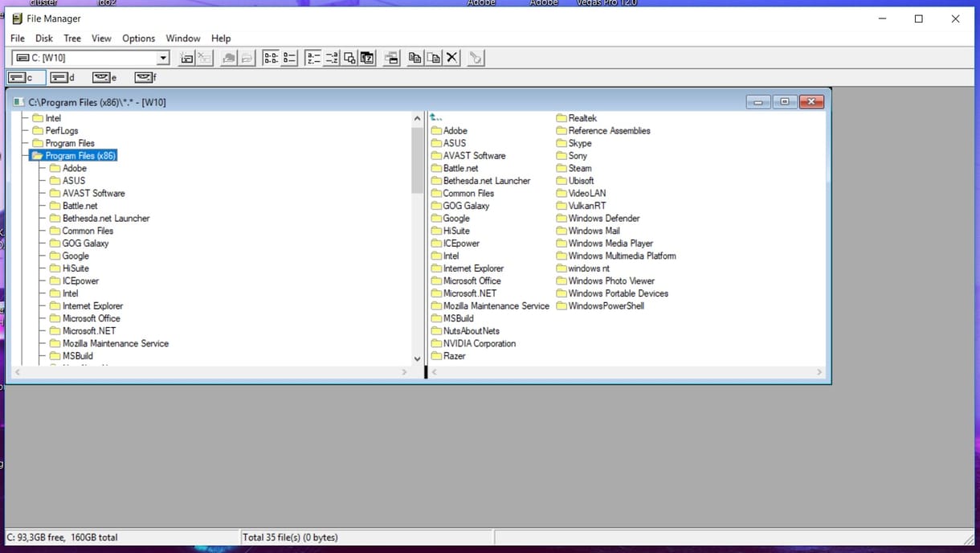Screen dimensions: 980x553
Task: Select PerfLogs in the directory tree
Action: 57,131
